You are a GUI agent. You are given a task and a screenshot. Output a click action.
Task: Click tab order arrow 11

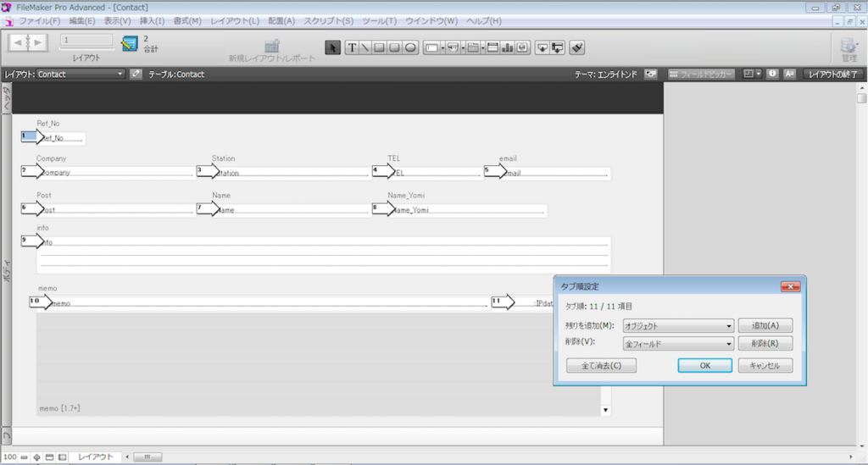(504, 302)
